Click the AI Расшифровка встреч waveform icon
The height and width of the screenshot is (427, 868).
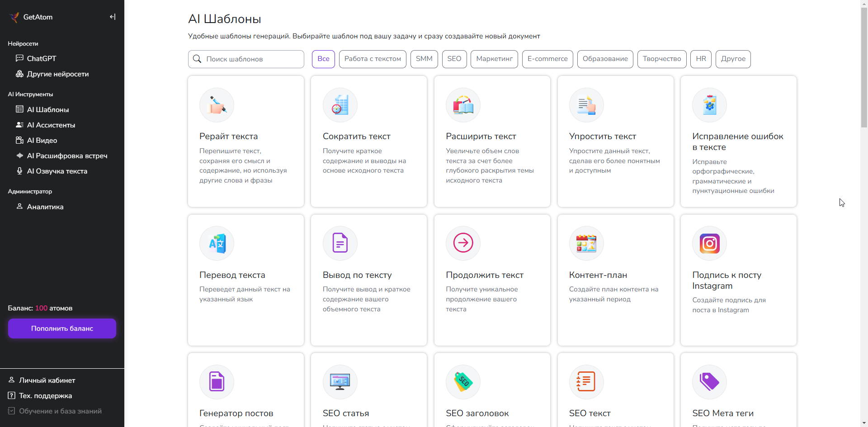point(19,155)
